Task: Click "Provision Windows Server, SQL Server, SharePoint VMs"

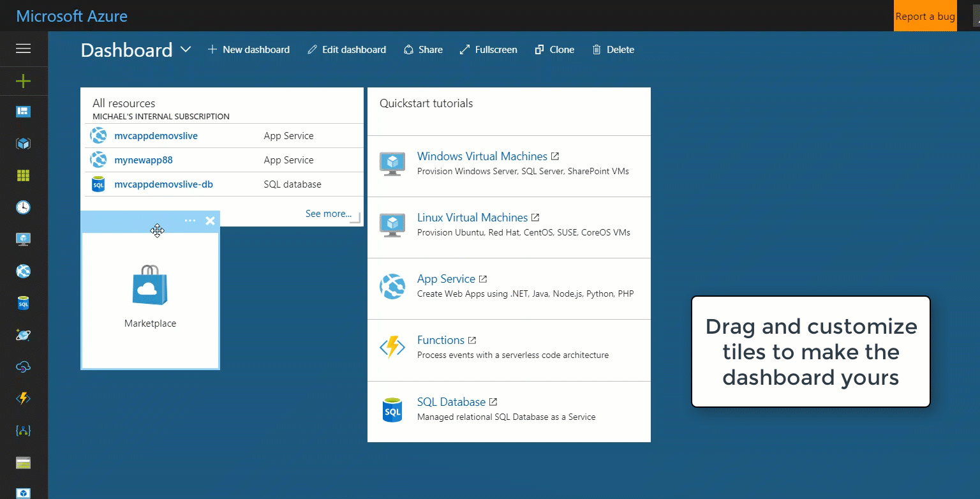Action: point(523,171)
